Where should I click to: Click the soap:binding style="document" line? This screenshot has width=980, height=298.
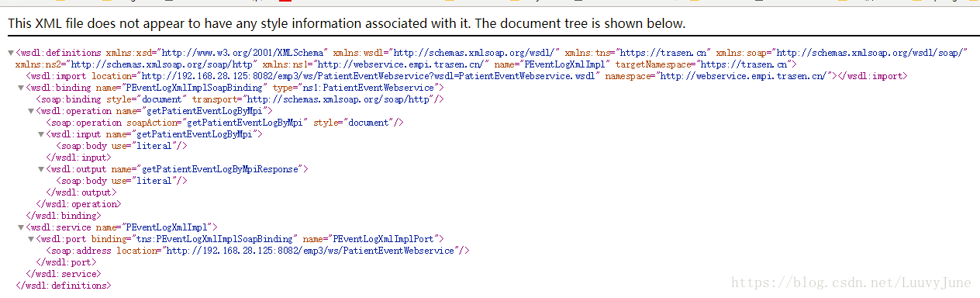(240, 100)
